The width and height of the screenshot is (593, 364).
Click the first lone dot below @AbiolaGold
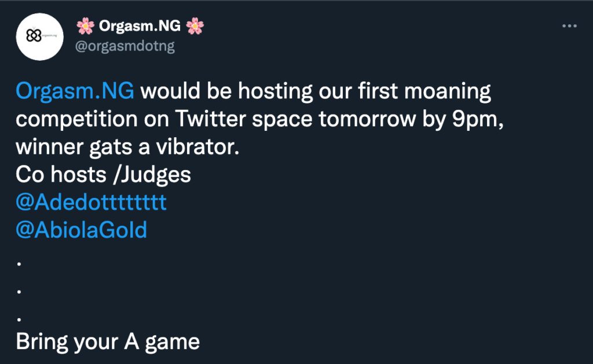tap(20, 263)
